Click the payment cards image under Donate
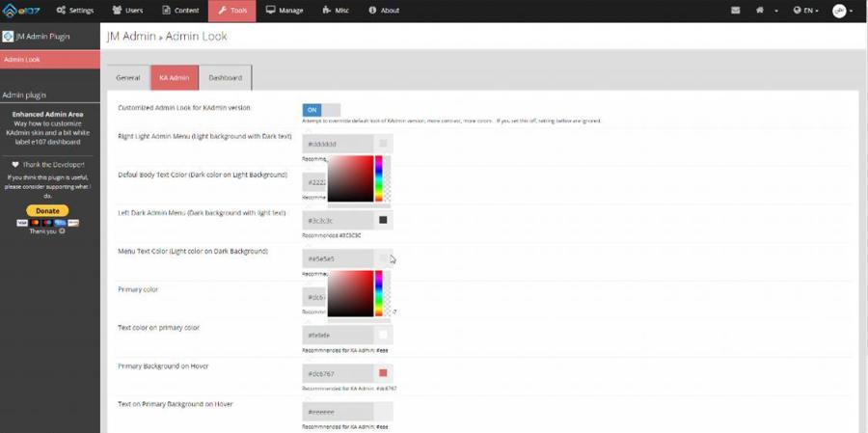 pyautogui.click(x=47, y=223)
